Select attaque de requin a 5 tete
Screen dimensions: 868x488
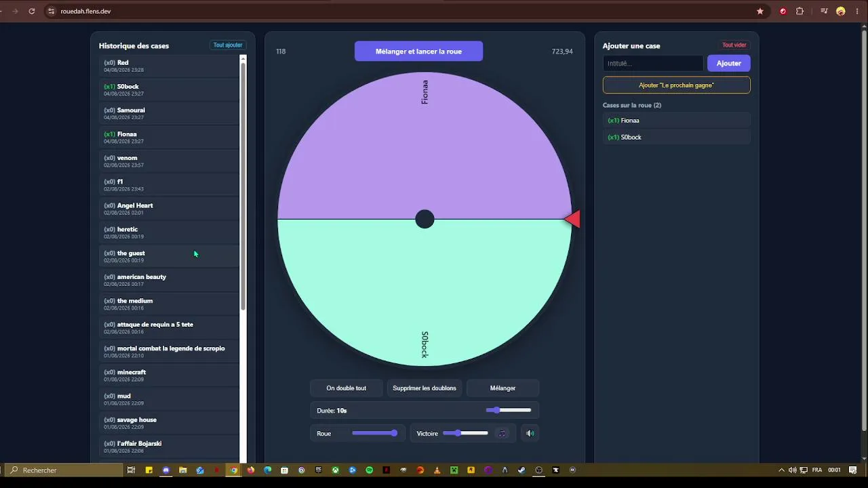tap(169, 327)
